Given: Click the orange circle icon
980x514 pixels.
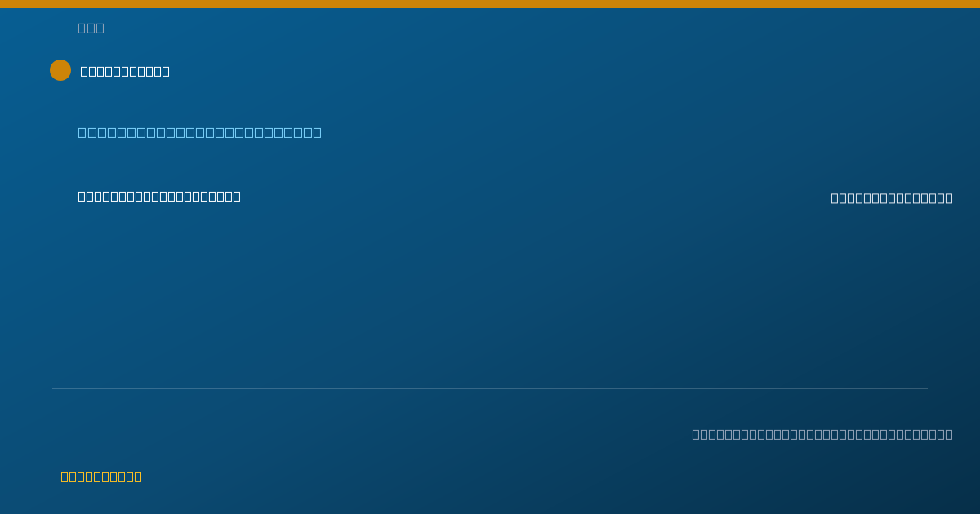Looking at the screenshot, I should click(60, 70).
